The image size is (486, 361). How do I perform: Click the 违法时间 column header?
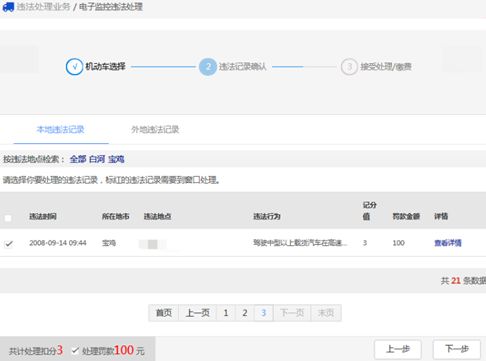point(43,216)
